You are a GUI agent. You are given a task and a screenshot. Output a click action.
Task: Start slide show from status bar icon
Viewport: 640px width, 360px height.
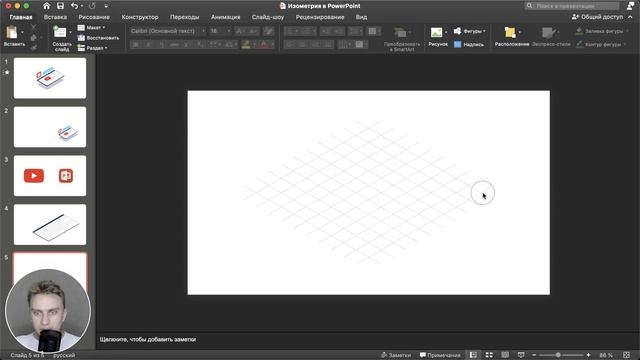click(521, 355)
